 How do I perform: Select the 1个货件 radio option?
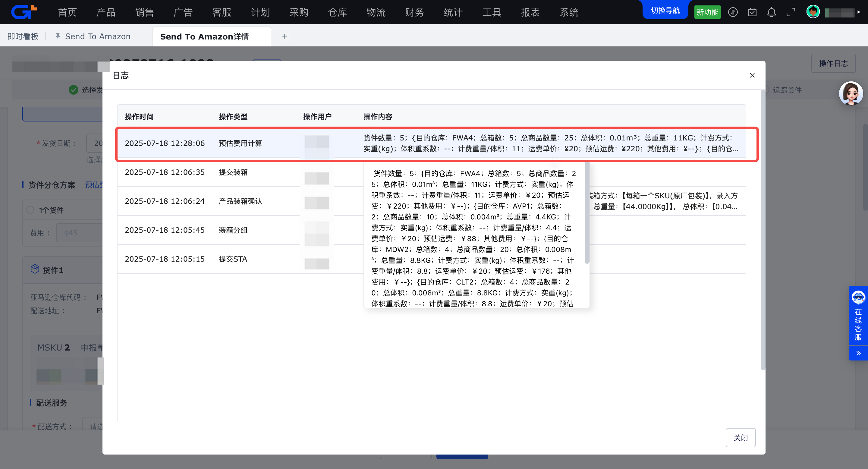30,210
